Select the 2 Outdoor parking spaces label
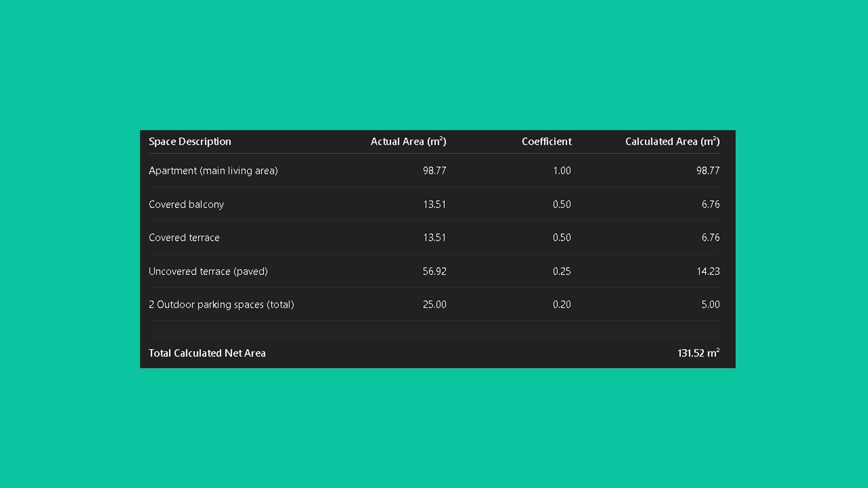Viewport: 868px width, 488px height. 221,305
